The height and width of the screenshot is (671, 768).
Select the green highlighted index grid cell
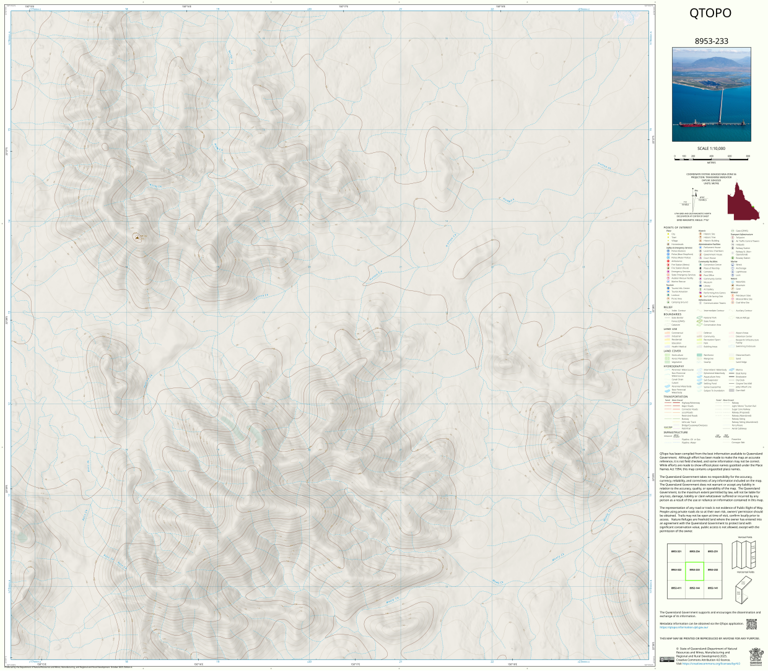click(694, 571)
